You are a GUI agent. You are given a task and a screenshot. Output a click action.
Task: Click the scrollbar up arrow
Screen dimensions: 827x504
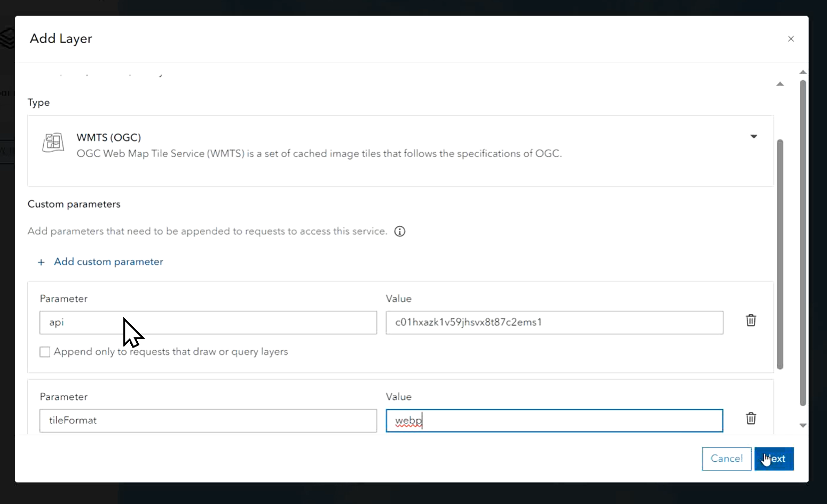coord(802,73)
